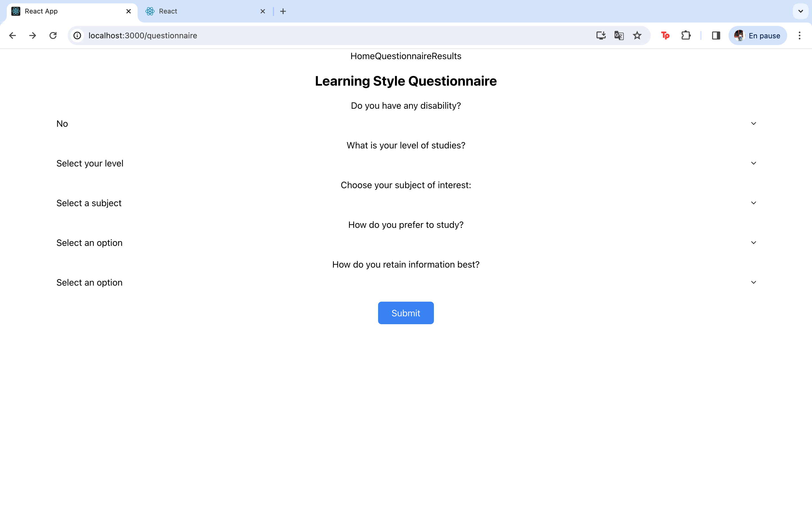The image size is (812, 507).
Task: Open the retain information dropdown
Action: pos(406,283)
